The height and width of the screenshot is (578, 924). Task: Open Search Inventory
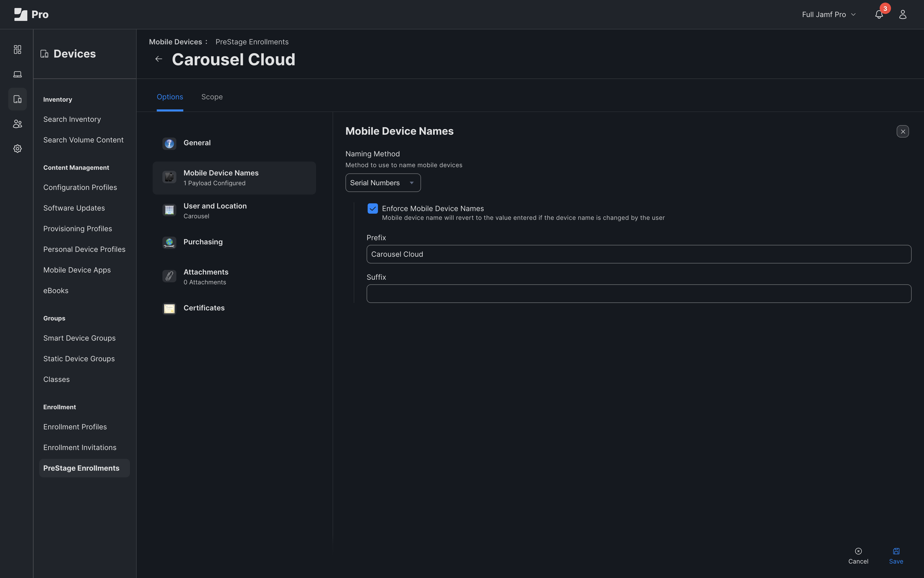pyautogui.click(x=72, y=119)
